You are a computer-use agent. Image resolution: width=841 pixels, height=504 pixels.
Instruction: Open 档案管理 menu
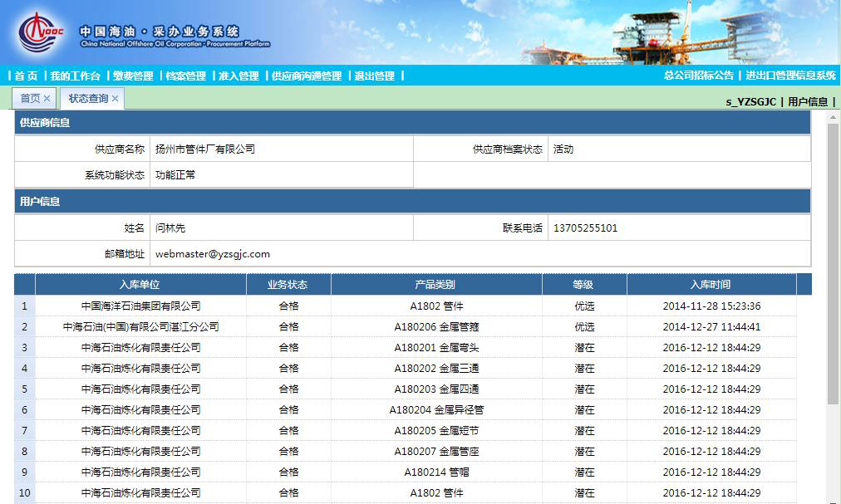(185, 76)
